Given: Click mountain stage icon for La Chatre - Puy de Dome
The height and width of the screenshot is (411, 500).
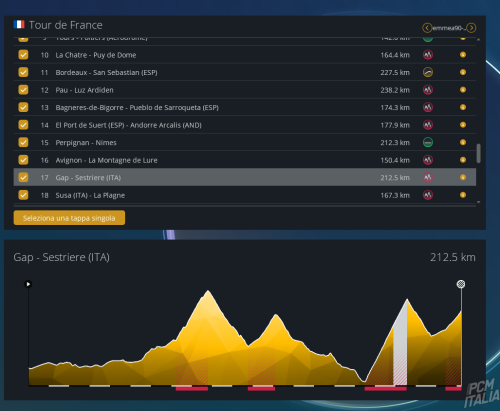Looking at the screenshot, I should pos(428,55).
